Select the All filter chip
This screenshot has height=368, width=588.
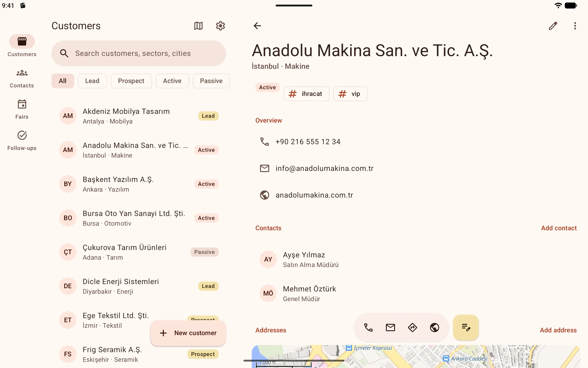click(x=63, y=81)
